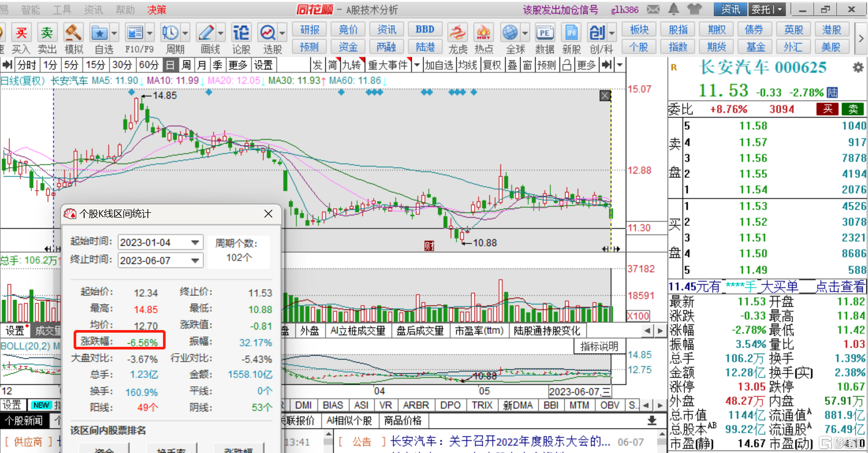Expand the 重大事件 dropdown arrow
Image resolution: width=868 pixels, height=453 pixels.
(417, 65)
